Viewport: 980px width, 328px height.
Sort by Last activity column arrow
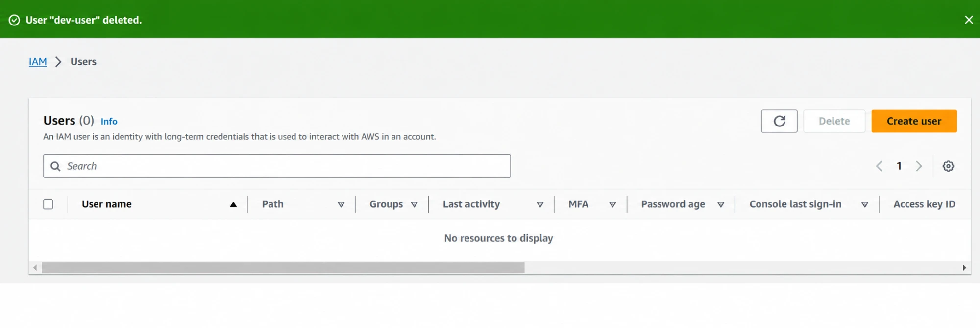540,205
